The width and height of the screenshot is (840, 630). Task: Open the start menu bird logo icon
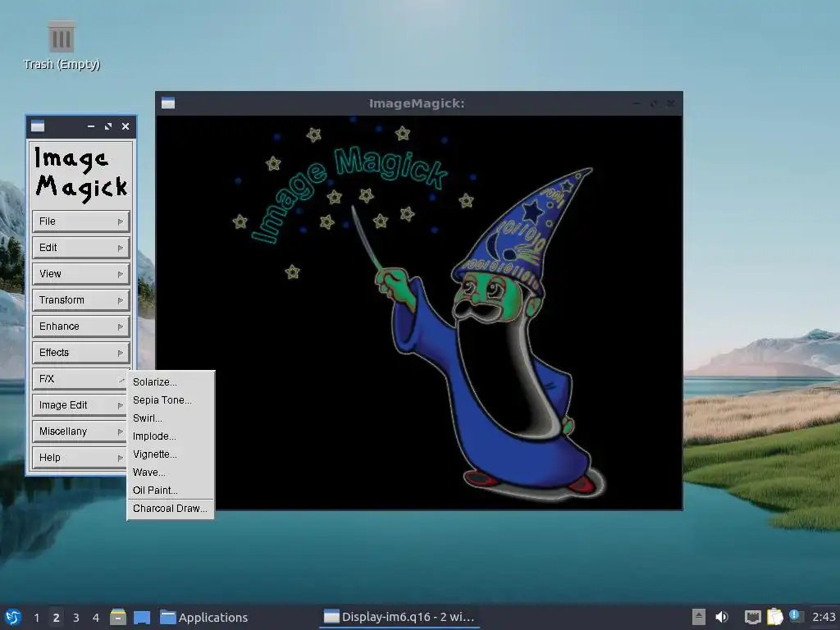13,617
